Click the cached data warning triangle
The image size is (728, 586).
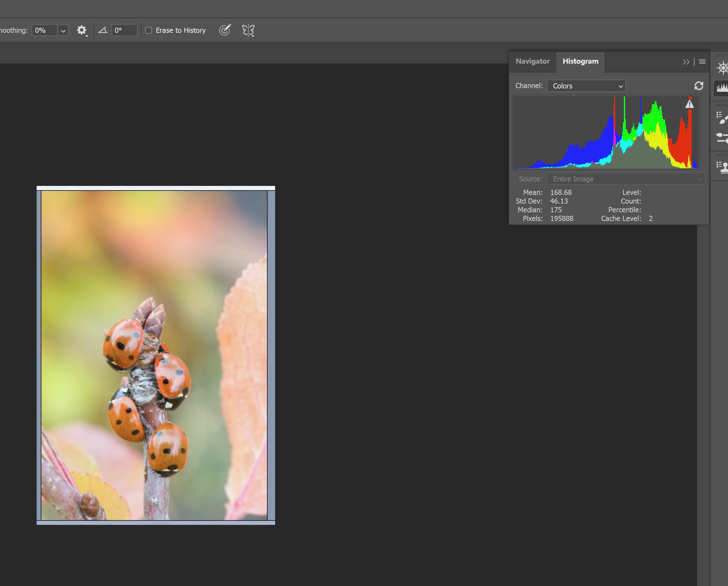(x=689, y=105)
